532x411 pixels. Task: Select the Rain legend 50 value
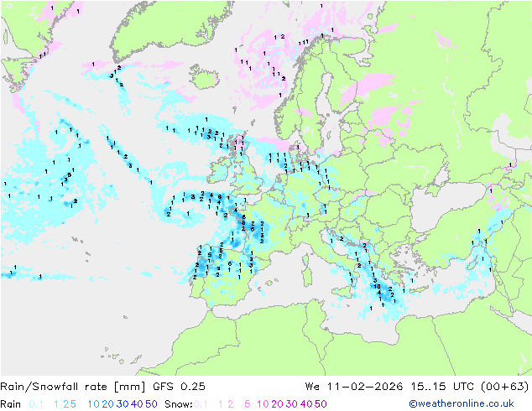(151, 404)
